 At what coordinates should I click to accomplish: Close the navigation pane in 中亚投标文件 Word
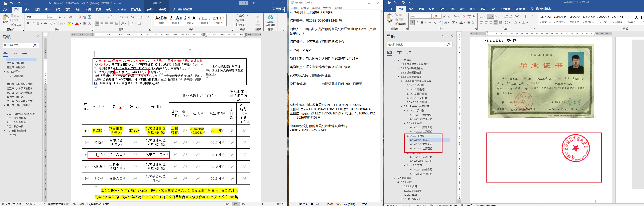[x=452, y=36]
